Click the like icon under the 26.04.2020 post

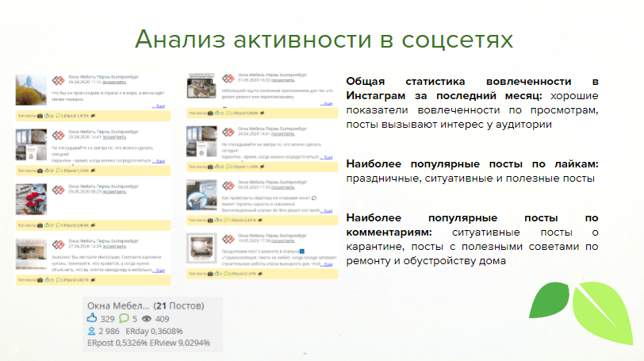(47, 116)
